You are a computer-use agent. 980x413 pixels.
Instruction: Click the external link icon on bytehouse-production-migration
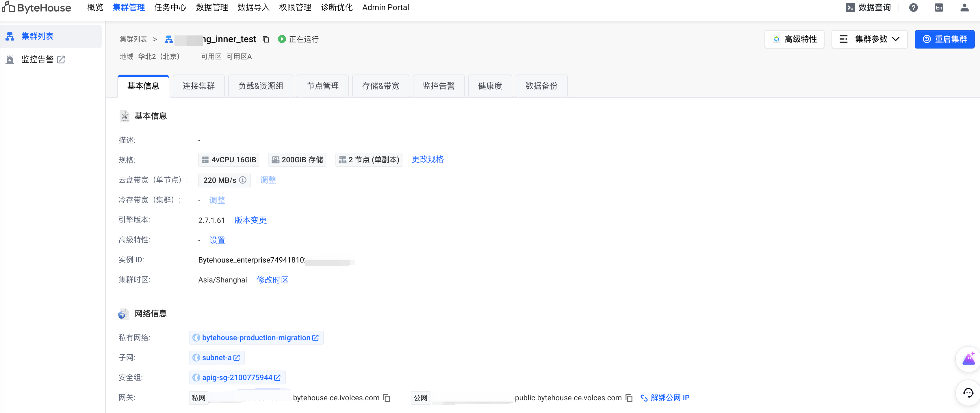[315, 338]
